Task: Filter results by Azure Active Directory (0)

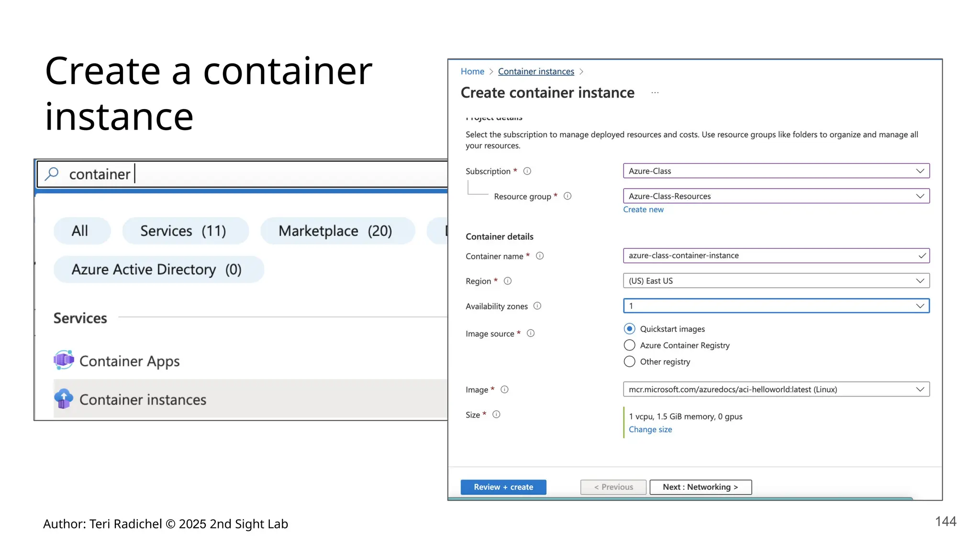Action: [x=158, y=269]
